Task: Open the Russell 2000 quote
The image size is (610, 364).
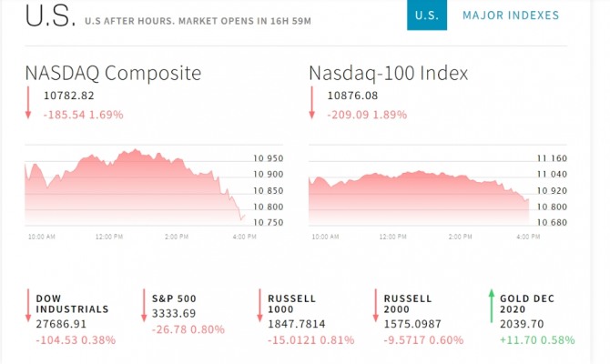Action: click(x=408, y=304)
